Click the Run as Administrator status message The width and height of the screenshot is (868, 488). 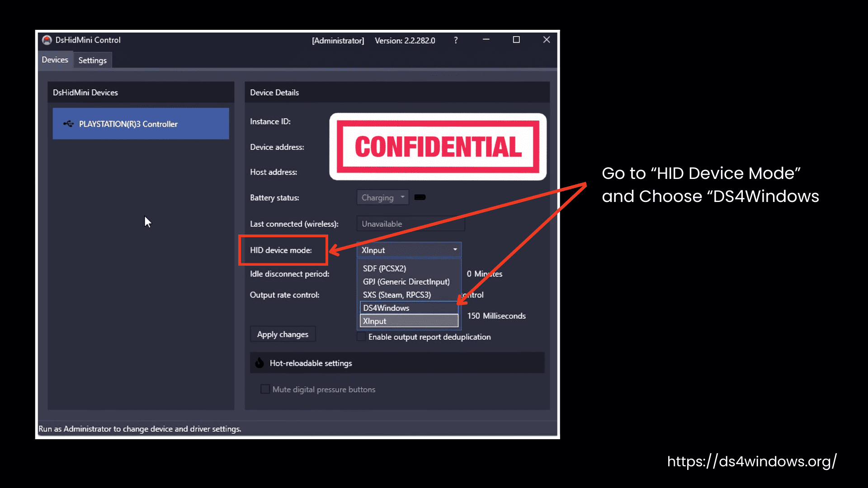click(140, 429)
